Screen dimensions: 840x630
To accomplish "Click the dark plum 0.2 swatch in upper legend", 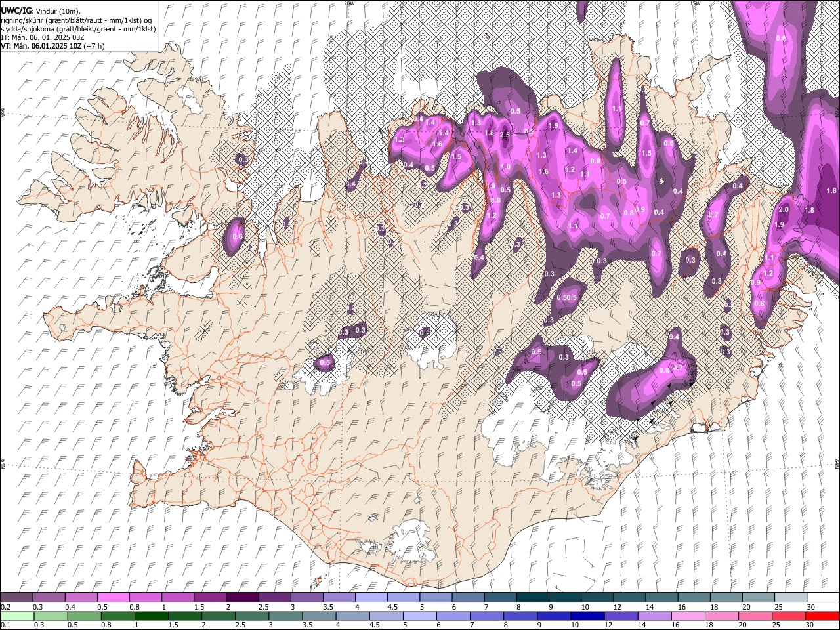I will 17,598.
